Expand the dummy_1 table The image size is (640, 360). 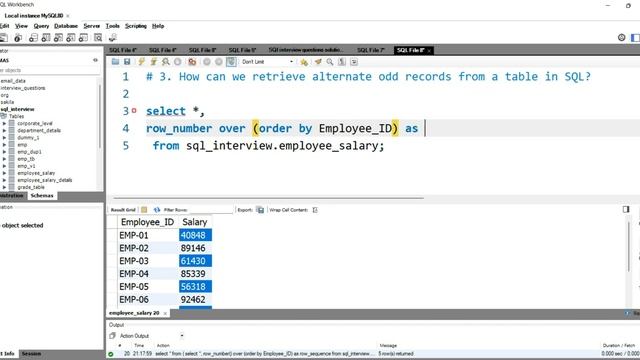pyautogui.click(x=4, y=138)
